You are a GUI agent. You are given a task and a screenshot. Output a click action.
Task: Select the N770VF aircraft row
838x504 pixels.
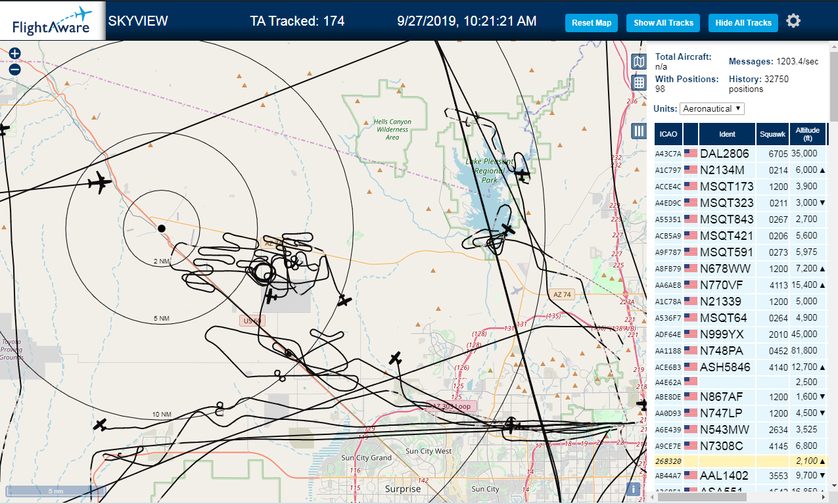pyautogui.click(x=741, y=285)
